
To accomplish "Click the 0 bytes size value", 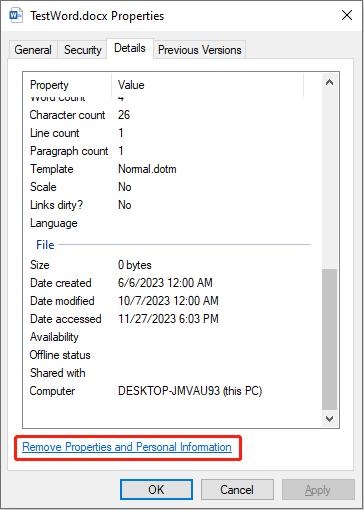I will point(135,265).
